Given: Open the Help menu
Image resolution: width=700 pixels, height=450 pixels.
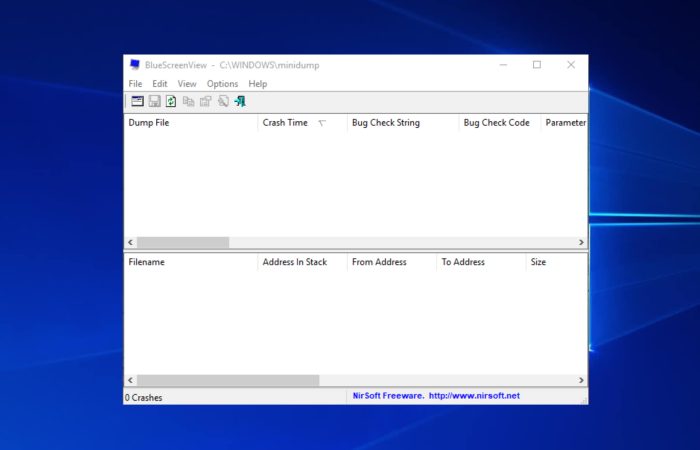Looking at the screenshot, I should click(258, 84).
